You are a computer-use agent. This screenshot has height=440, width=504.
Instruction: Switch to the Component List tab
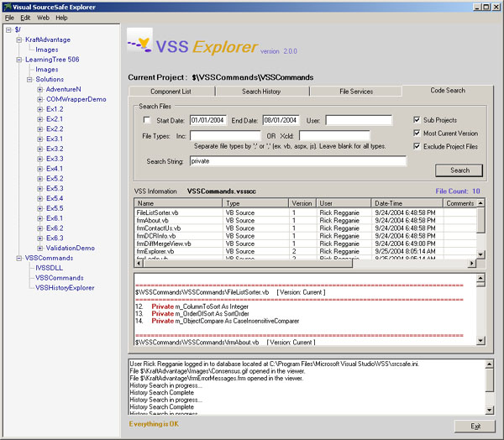click(x=171, y=92)
